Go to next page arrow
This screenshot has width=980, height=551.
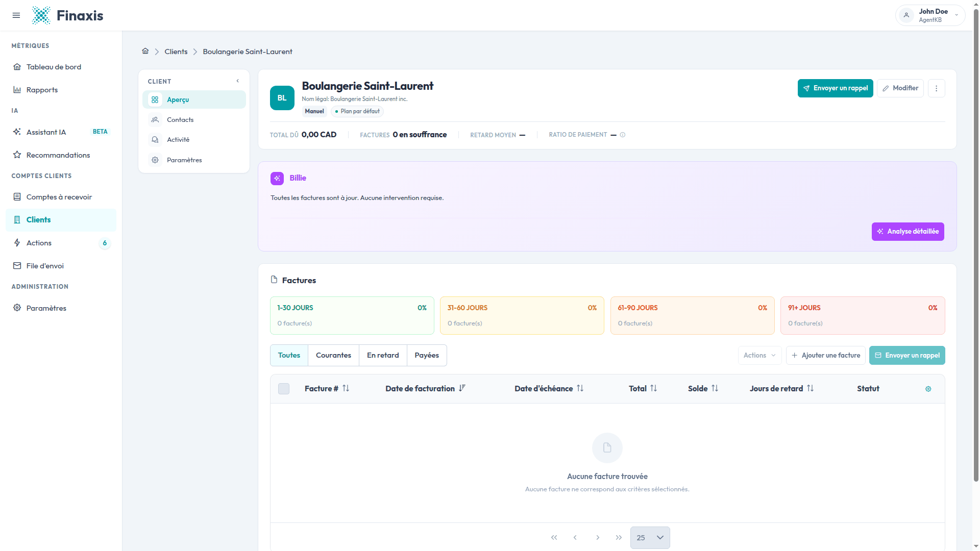598,538
